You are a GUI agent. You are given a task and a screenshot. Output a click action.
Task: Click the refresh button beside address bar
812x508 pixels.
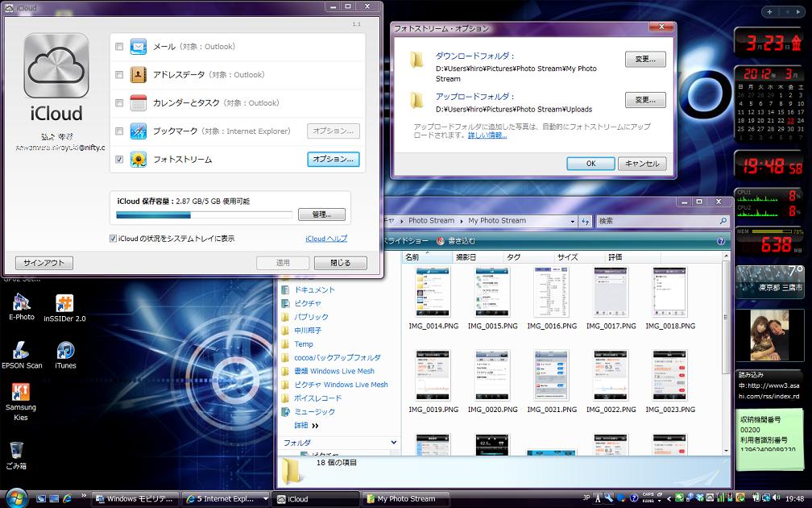click(x=585, y=221)
